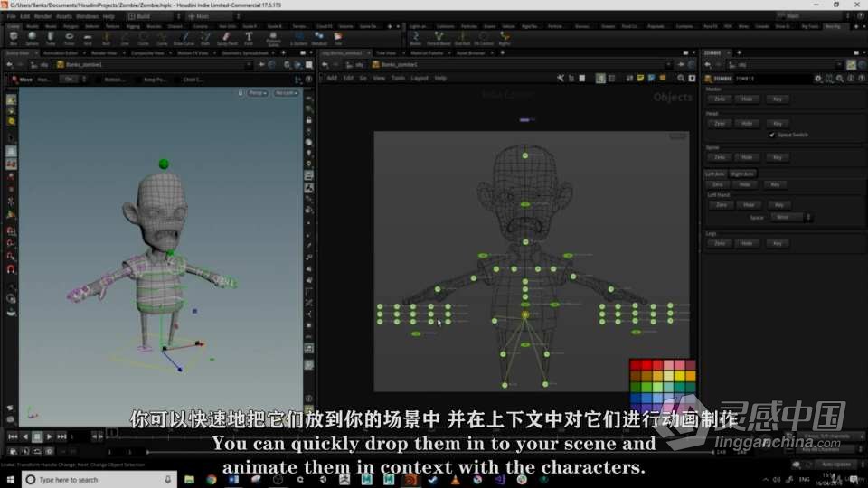This screenshot has height=488, width=868.
Task: Select the Draw Curve shelf tool
Action: point(184,38)
